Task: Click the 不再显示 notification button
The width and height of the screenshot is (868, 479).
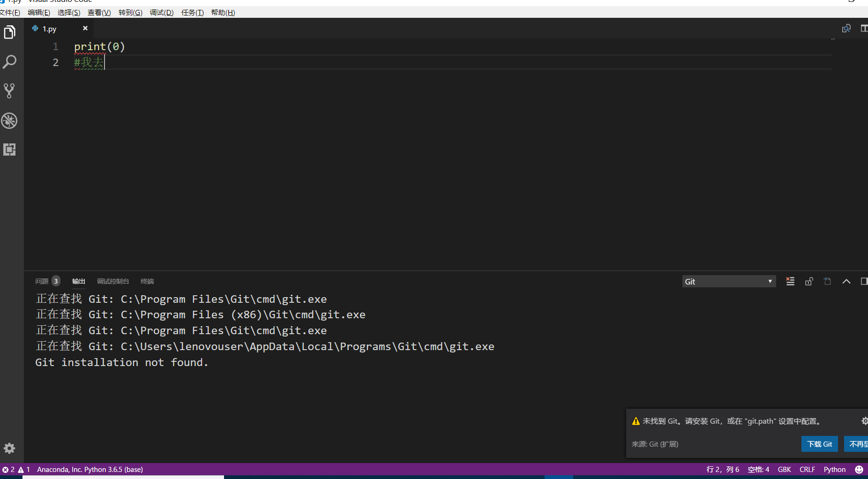Action: click(x=856, y=444)
